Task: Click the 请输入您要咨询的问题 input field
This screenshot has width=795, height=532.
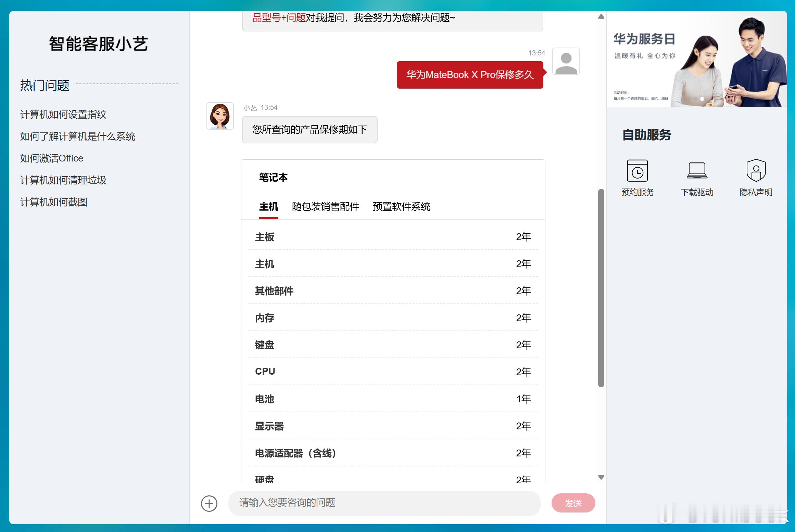Action: 384,503
